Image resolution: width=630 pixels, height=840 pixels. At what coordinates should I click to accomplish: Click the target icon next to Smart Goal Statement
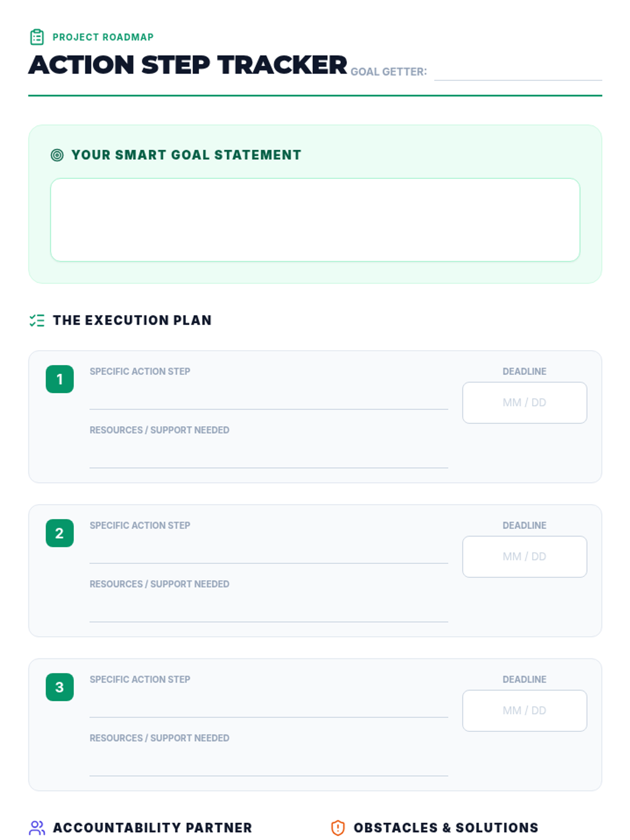click(x=57, y=155)
